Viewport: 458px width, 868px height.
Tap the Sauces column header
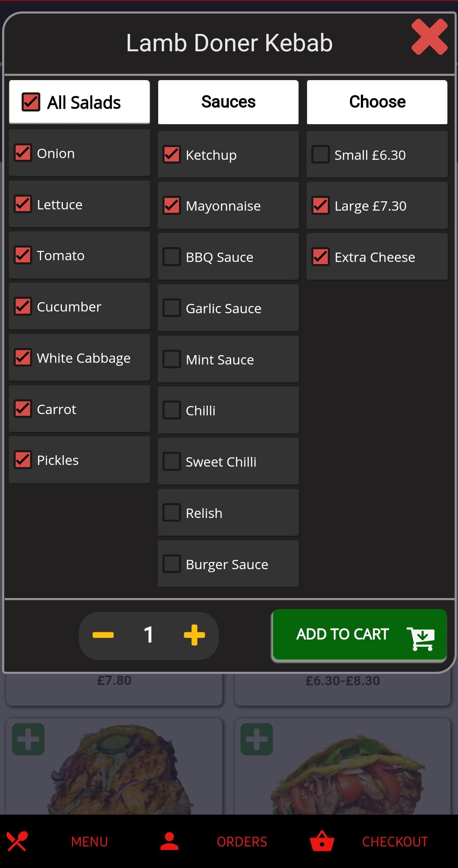tap(228, 102)
